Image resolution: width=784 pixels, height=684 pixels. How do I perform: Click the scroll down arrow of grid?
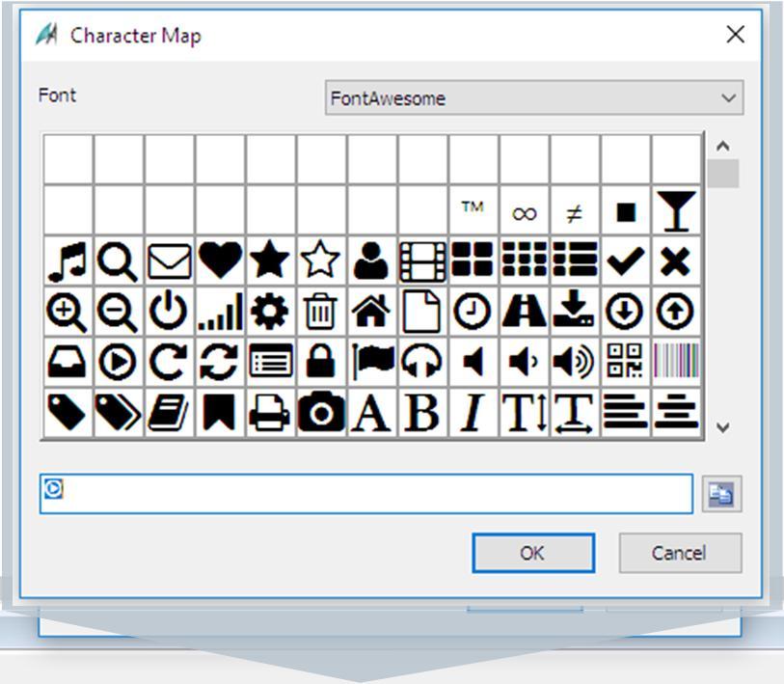[x=722, y=427]
